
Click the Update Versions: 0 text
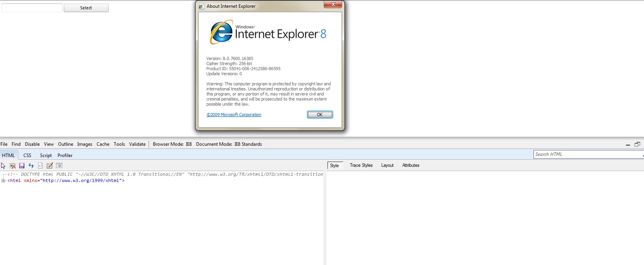(224, 74)
